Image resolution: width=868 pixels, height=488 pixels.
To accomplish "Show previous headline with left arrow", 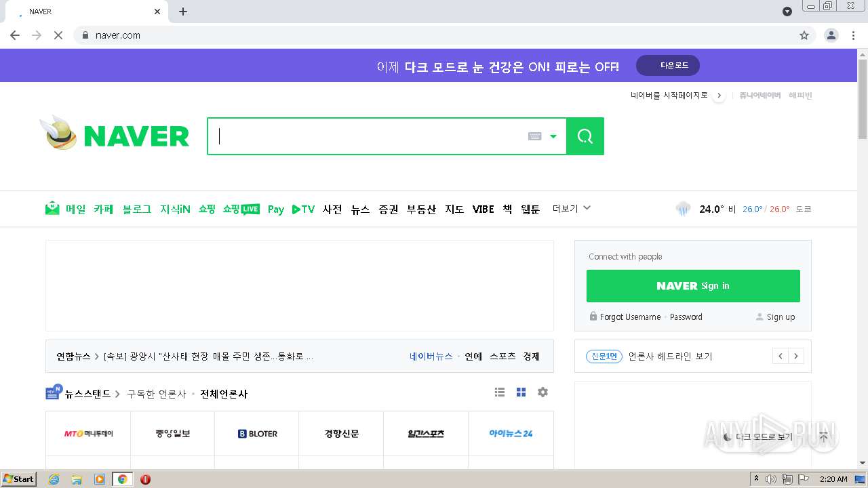I will click(x=781, y=357).
